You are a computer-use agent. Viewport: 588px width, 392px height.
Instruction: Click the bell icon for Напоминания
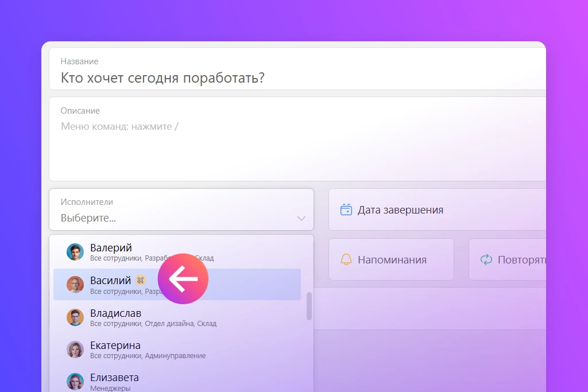point(346,259)
